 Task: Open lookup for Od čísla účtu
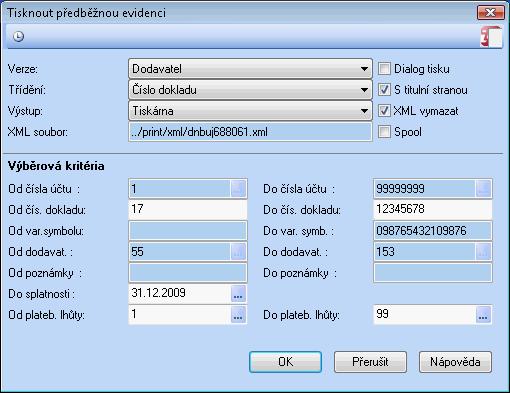pyautogui.click(x=238, y=189)
